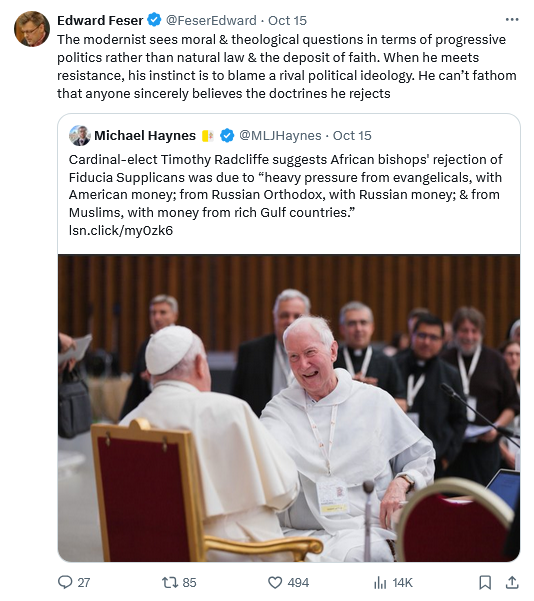
Task: Click Michael Haynes' verified badge
Action: pos(227,135)
